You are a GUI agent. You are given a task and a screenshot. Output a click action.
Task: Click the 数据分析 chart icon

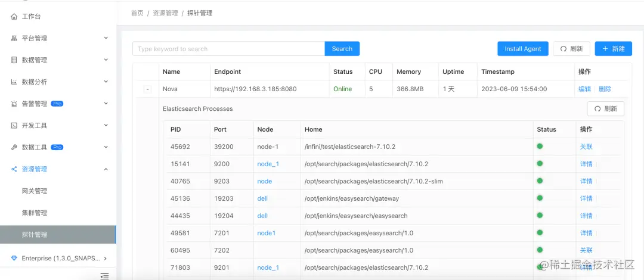(x=14, y=82)
